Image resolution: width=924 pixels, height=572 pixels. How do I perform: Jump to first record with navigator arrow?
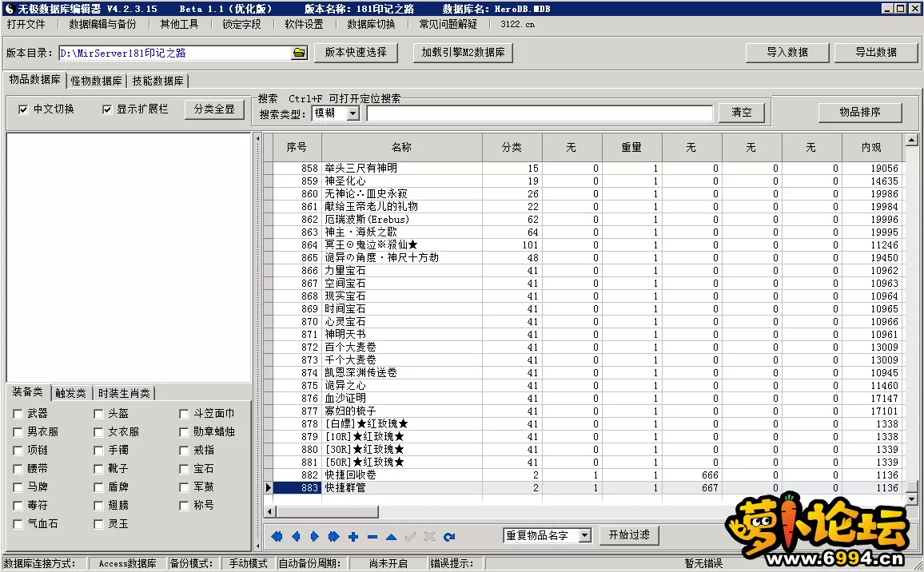point(277,537)
